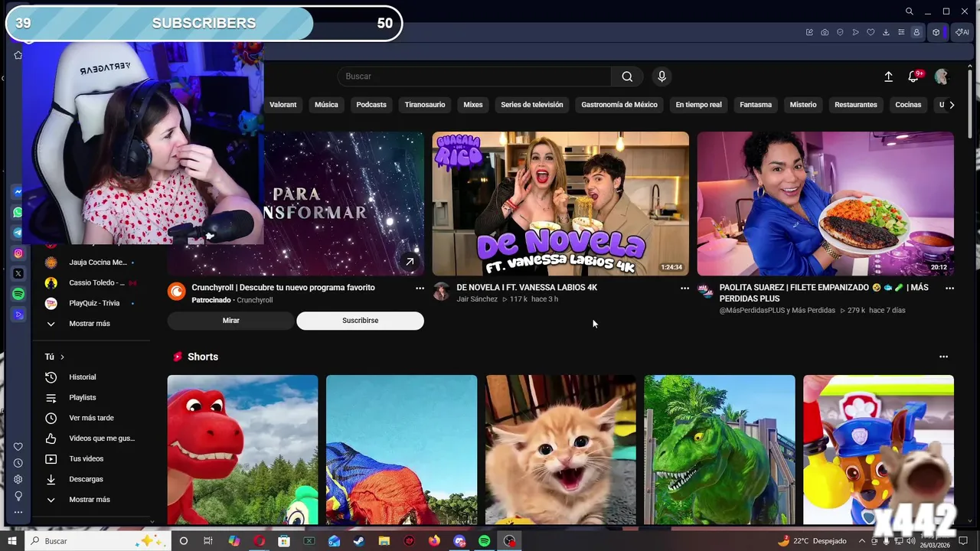The width and height of the screenshot is (980, 551).
Task: Click the browser toolbar heart icon
Action: click(x=871, y=32)
